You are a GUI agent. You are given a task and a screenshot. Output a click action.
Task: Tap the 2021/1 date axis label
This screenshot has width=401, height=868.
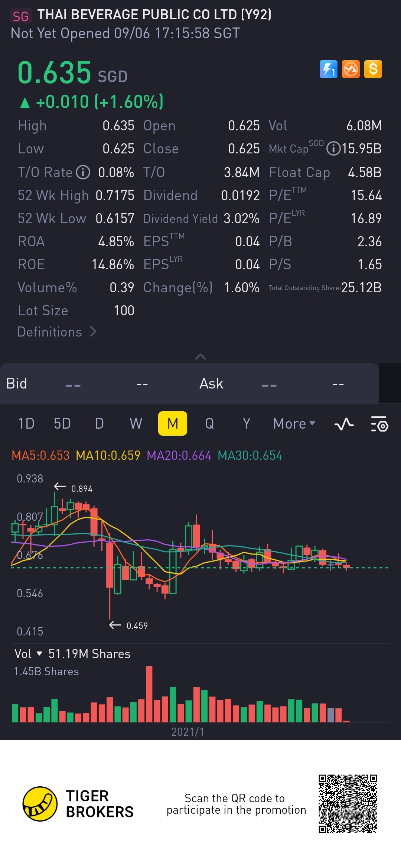pyautogui.click(x=188, y=732)
